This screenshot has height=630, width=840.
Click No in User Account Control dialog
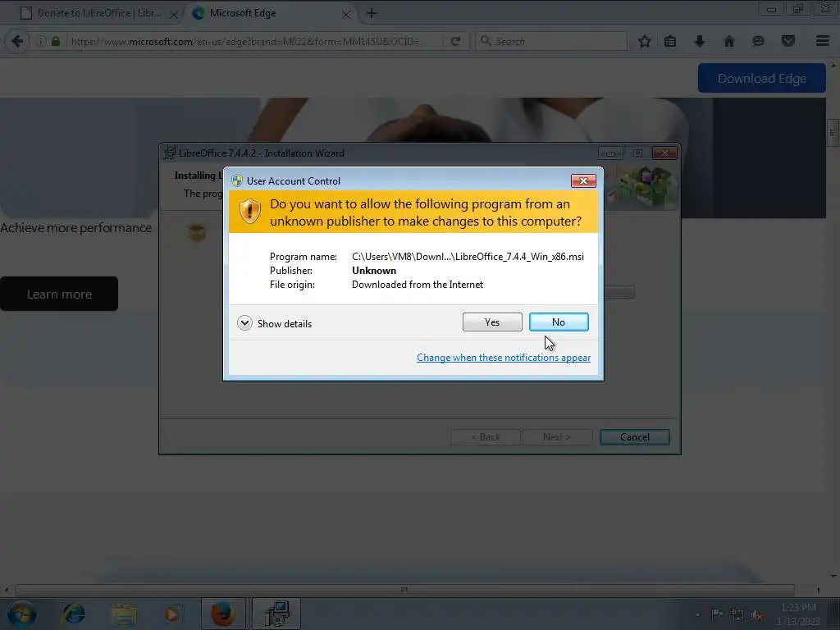pyautogui.click(x=558, y=322)
